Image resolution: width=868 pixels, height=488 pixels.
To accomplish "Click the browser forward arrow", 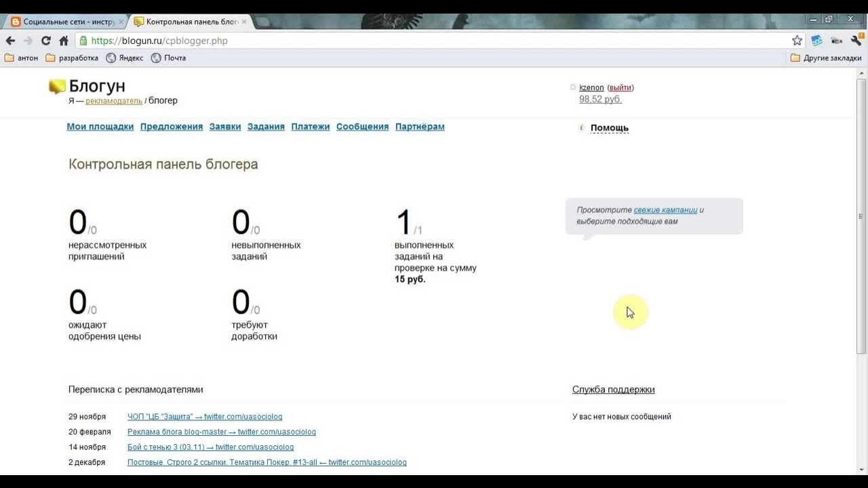I will (28, 41).
